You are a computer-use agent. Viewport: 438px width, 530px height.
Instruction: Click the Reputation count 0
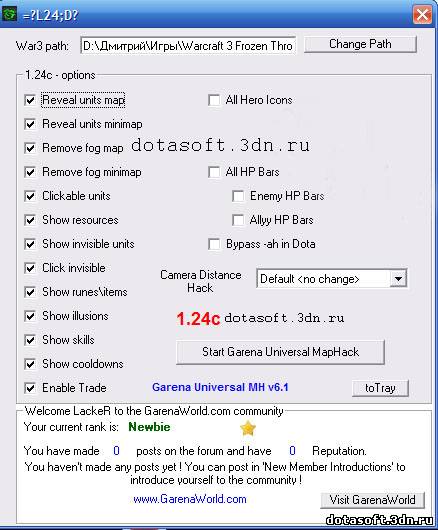point(292,451)
